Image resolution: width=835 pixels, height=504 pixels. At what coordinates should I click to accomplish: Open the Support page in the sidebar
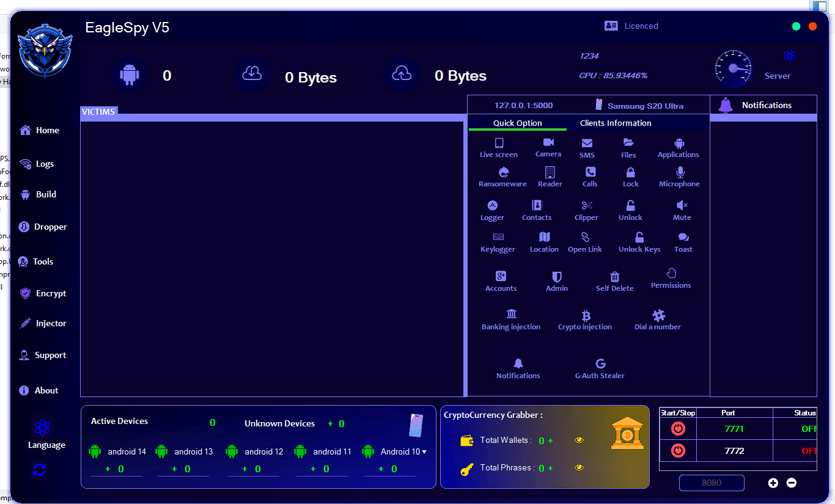(42, 355)
